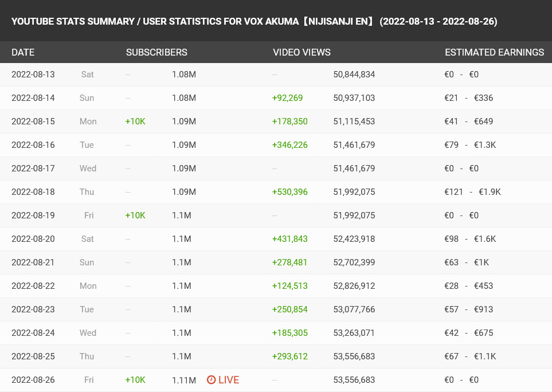Click the 51,461,679 total views on 2022-08-17
The height and width of the screenshot is (392, 552).
pos(354,168)
